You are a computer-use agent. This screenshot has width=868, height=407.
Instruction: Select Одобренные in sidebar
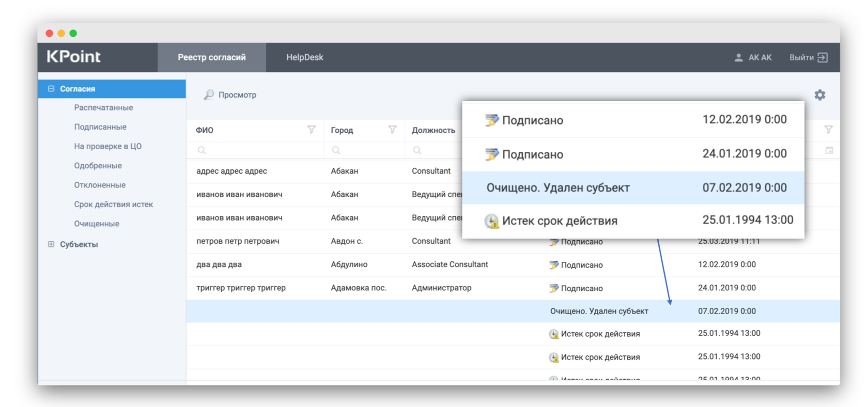click(98, 166)
